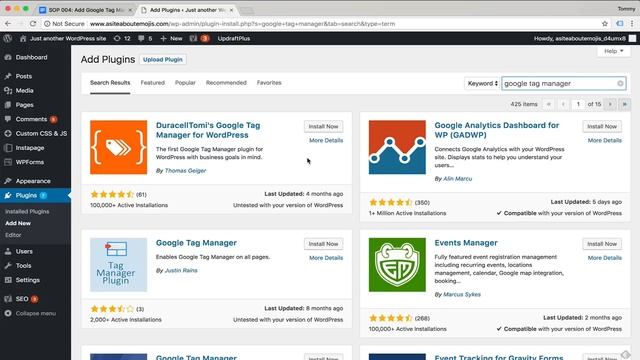Open the New content menu in admin bar

(171, 38)
